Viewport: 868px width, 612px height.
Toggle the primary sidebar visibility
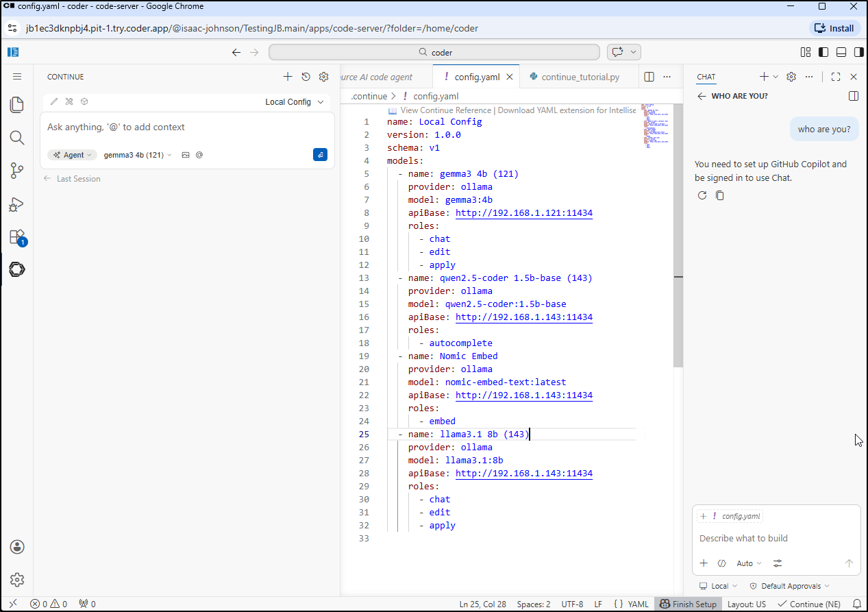click(x=823, y=52)
